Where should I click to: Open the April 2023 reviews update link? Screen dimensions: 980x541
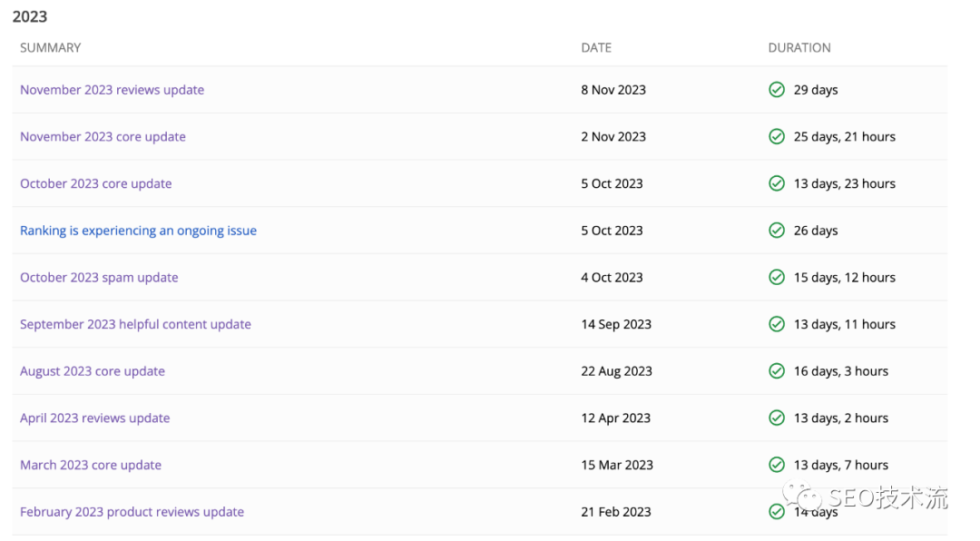94,418
